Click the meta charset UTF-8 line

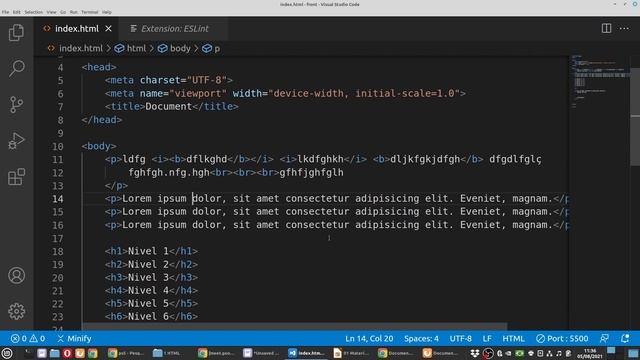(x=169, y=80)
